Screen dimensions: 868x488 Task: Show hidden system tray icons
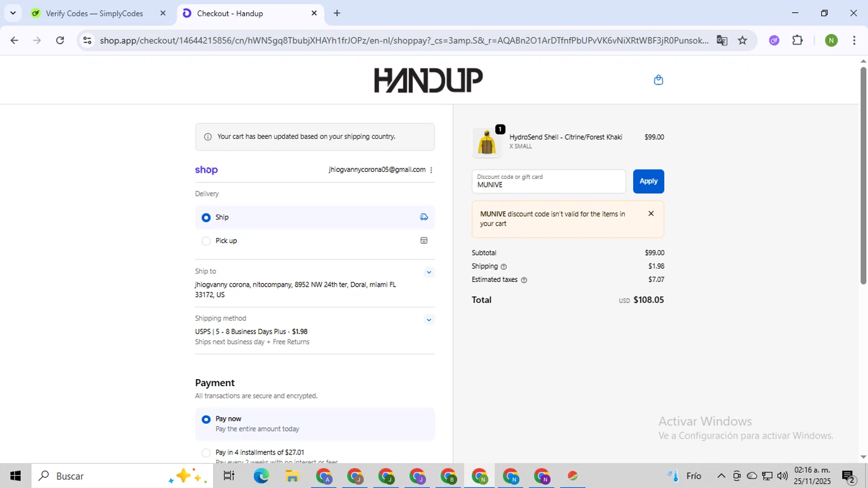(721, 476)
